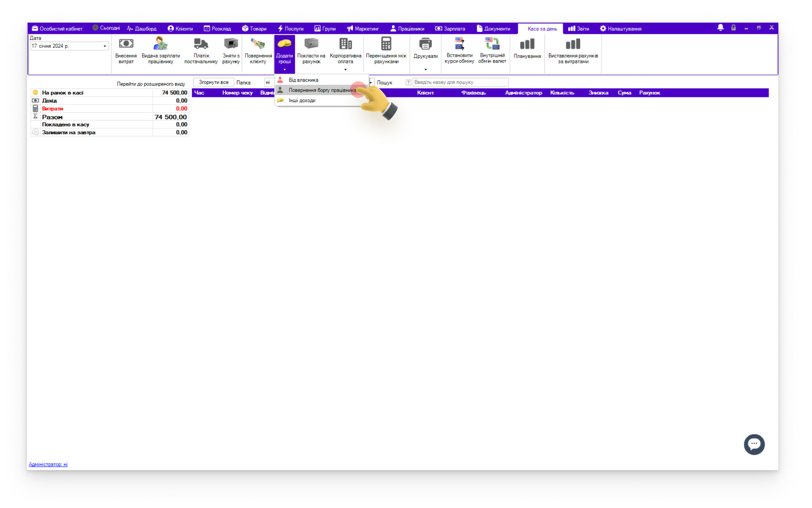This screenshot has height=508, width=812.
Task: Open the Внесення витрат expense tool
Action: click(x=126, y=50)
